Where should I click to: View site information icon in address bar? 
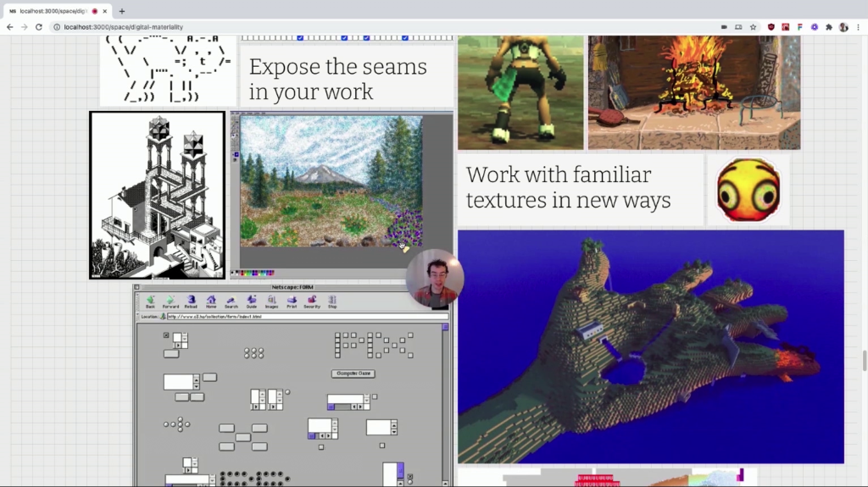click(x=57, y=27)
